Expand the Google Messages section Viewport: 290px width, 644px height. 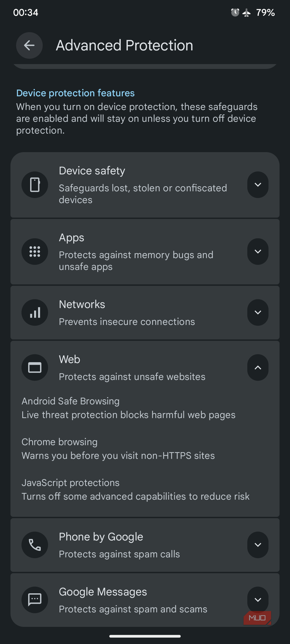pos(258,600)
